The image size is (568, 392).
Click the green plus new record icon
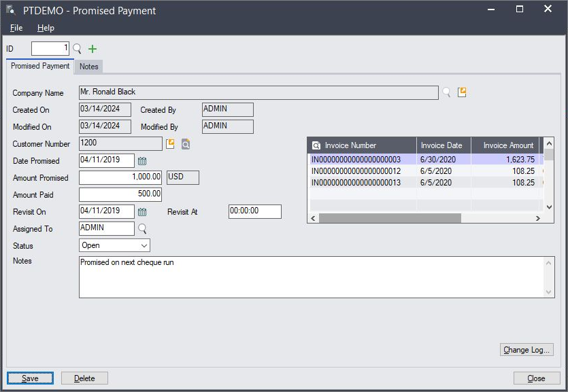pos(93,49)
